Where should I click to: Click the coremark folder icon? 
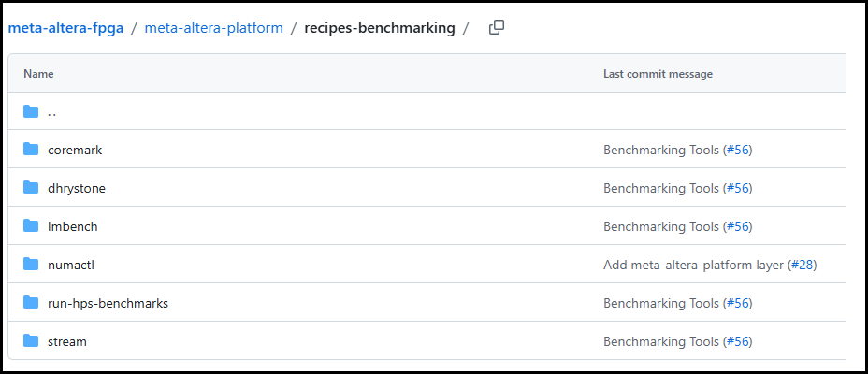click(x=31, y=150)
